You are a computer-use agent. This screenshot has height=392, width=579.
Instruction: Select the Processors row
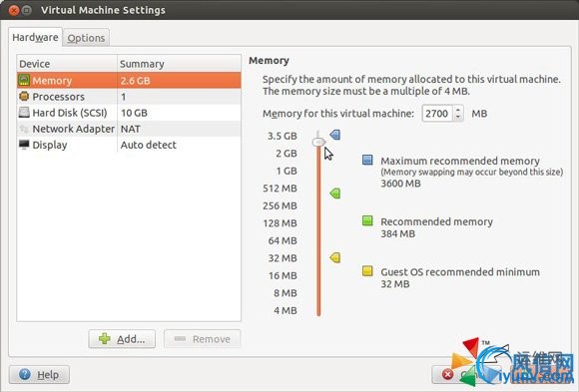point(129,97)
